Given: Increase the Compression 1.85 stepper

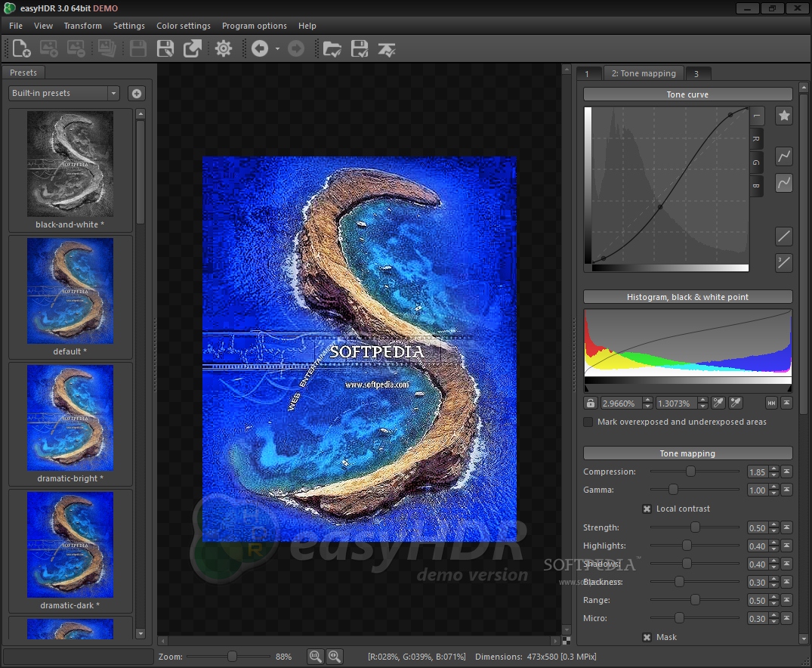Looking at the screenshot, I should (x=774, y=469).
